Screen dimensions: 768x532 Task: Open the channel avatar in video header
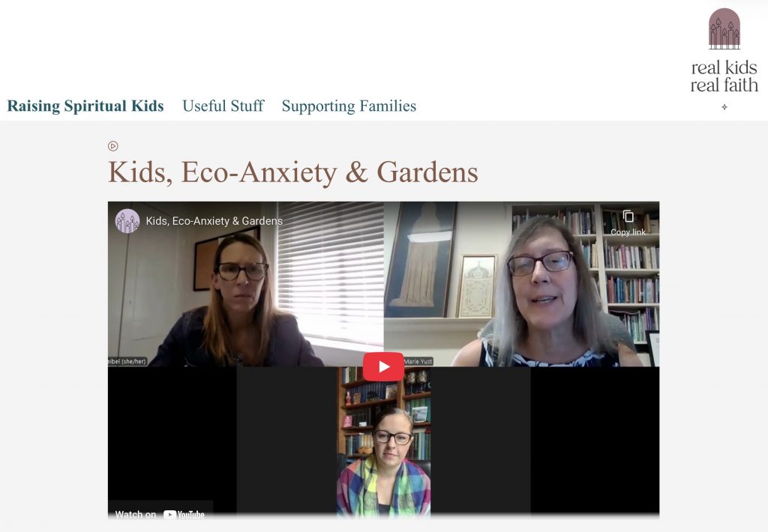(127, 221)
